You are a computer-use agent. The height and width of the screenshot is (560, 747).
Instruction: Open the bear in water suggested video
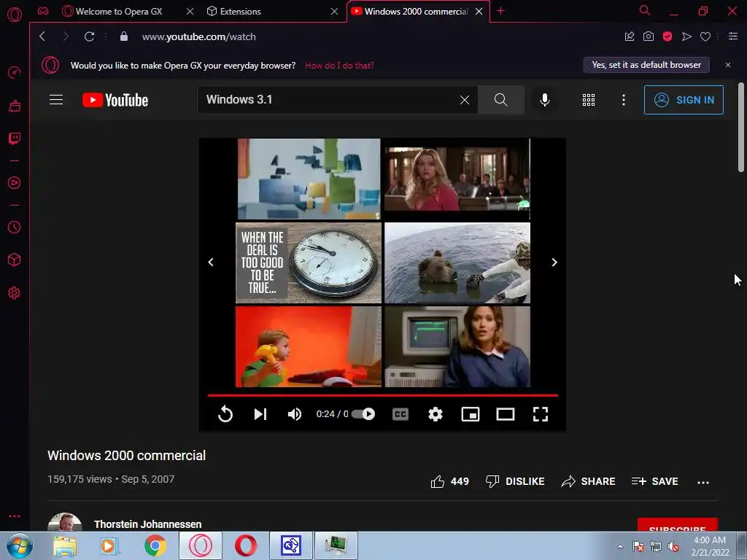(x=457, y=262)
